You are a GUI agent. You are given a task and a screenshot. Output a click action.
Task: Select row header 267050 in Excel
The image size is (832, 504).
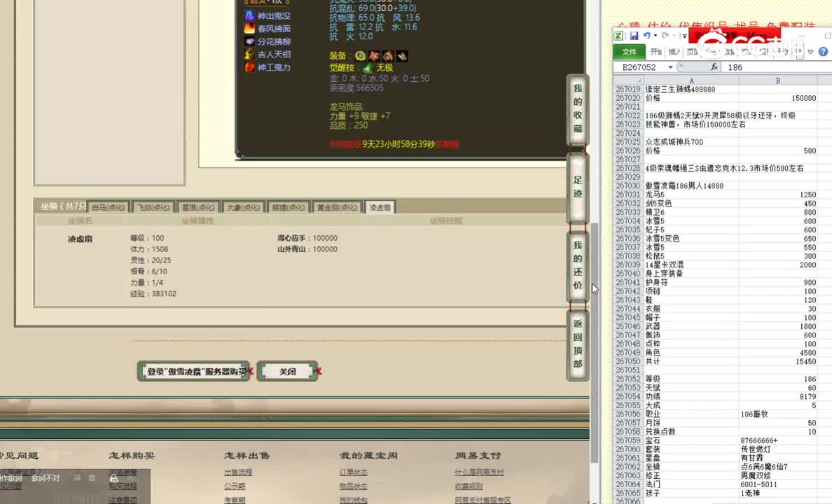point(628,361)
